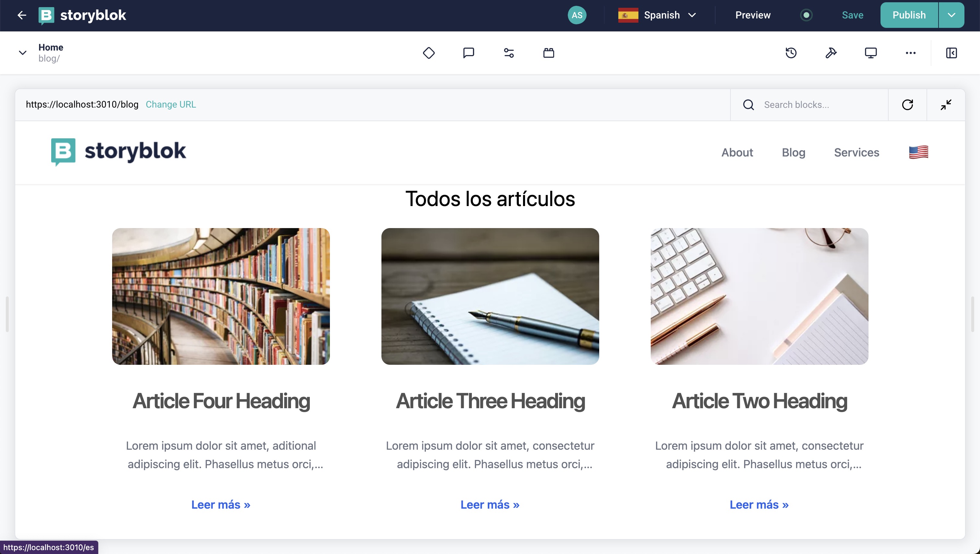Reload the preview with refresh icon

907,105
